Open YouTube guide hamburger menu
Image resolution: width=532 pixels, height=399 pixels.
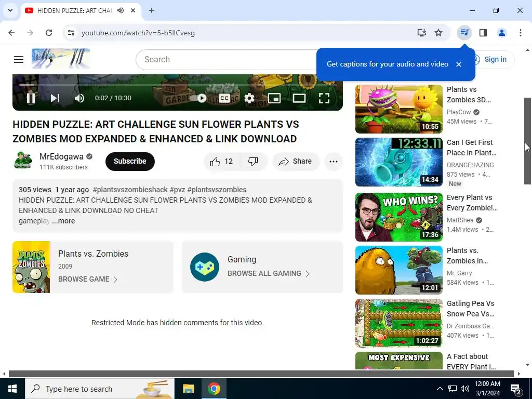19,60
